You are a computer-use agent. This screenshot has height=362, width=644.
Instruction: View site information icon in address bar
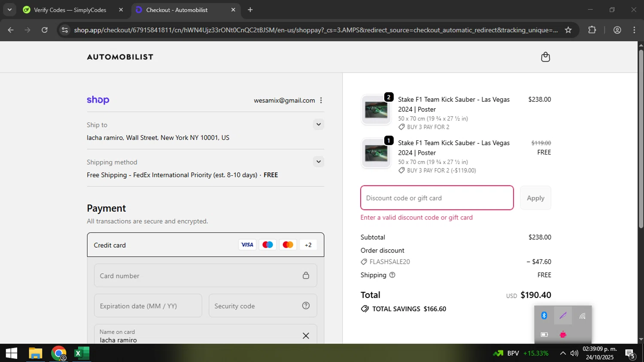tap(65, 30)
